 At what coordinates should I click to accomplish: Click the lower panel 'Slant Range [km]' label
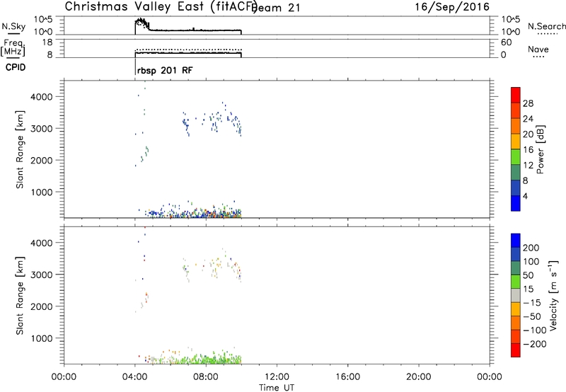click(x=20, y=295)
